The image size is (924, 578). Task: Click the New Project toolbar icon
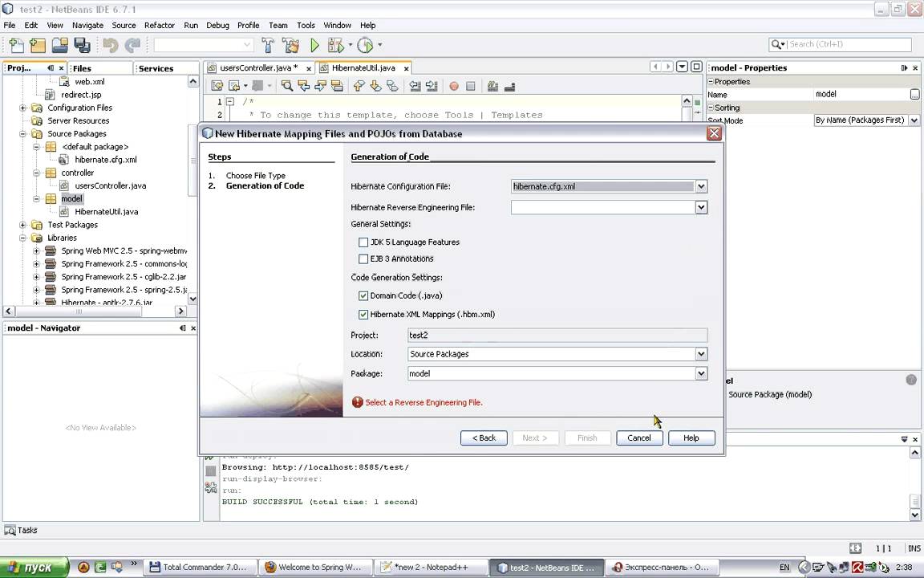pyautogui.click(x=37, y=45)
